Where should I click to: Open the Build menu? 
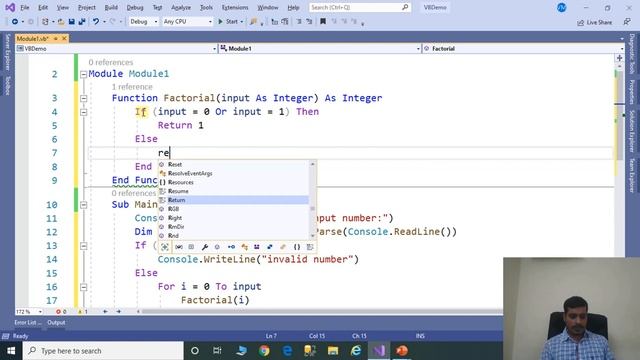111,7
